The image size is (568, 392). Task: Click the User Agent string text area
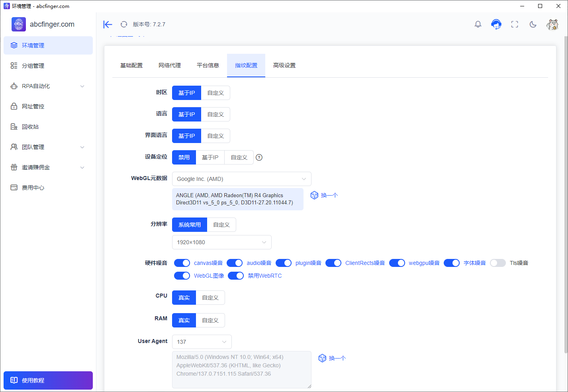(x=242, y=370)
